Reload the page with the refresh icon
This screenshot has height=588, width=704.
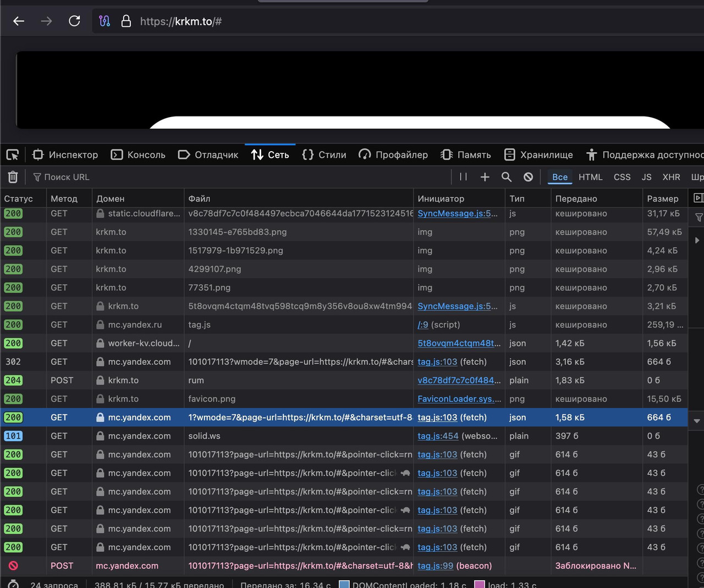(74, 21)
